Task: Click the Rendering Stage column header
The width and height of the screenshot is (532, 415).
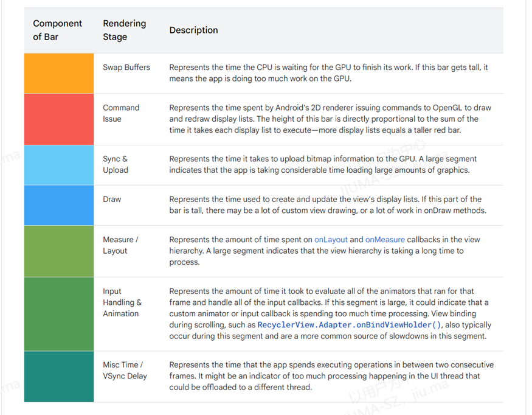Action: point(125,30)
